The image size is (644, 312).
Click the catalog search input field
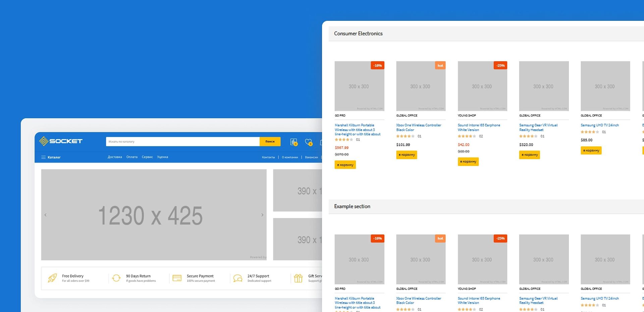click(182, 142)
